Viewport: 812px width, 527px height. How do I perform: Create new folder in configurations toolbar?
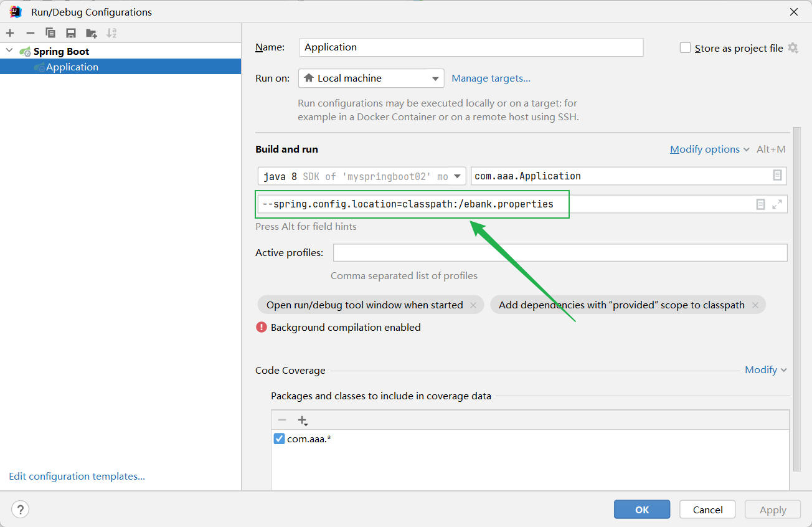point(92,33)
